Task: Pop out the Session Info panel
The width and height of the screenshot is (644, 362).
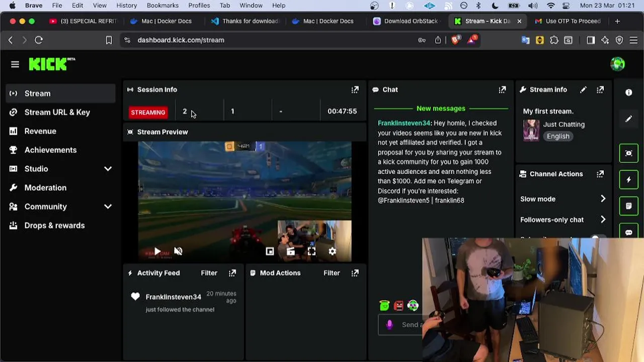Action: (355, 89)
